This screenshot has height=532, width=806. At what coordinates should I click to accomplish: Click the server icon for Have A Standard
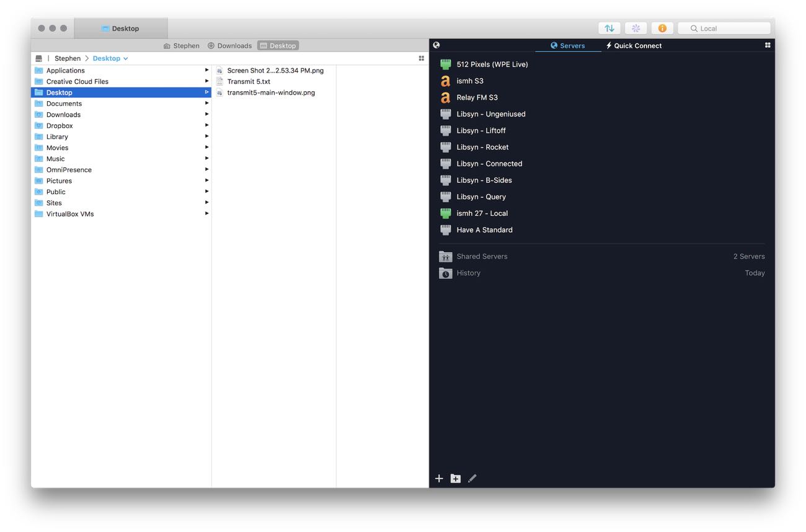[445, 230]
